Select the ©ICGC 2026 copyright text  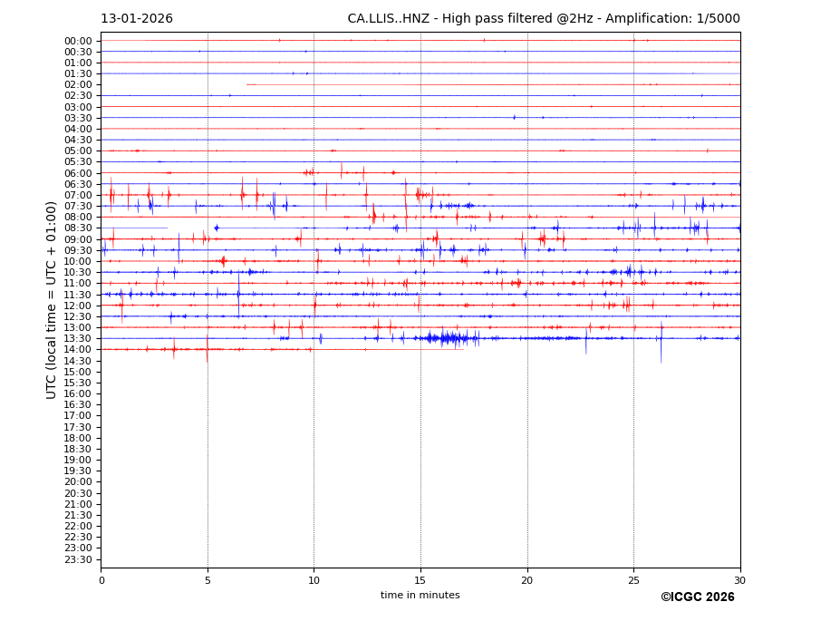(697, 597)
